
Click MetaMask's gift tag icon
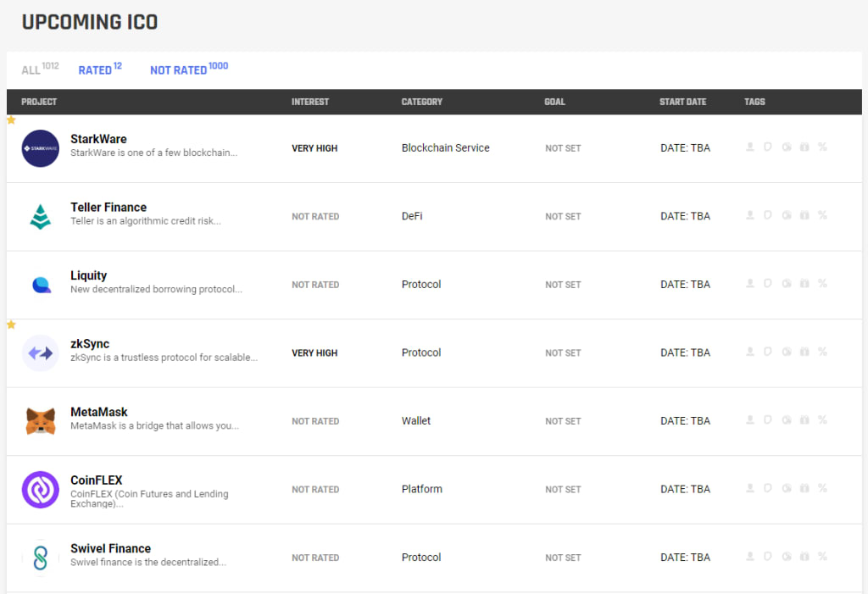click(804, 419)
